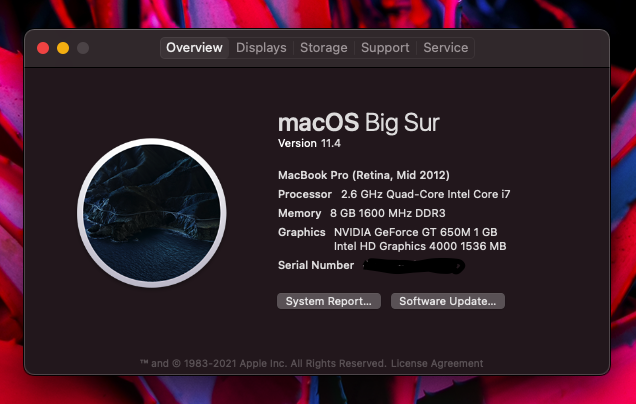The image size is (636, 404).
Task: Open the Storage tab
Action: (x=324, y=48)
